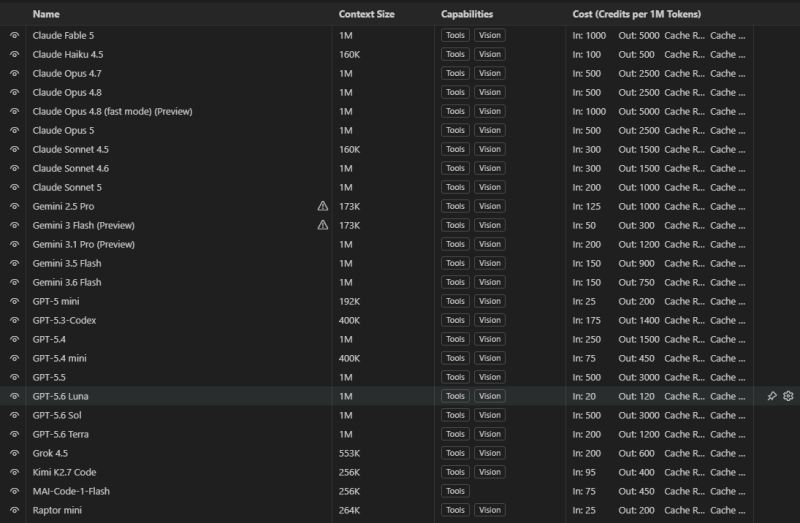Click Vision badge for Claude Haiku 4.5
This screenshot has height=523, width=800.
pos(490,54)
